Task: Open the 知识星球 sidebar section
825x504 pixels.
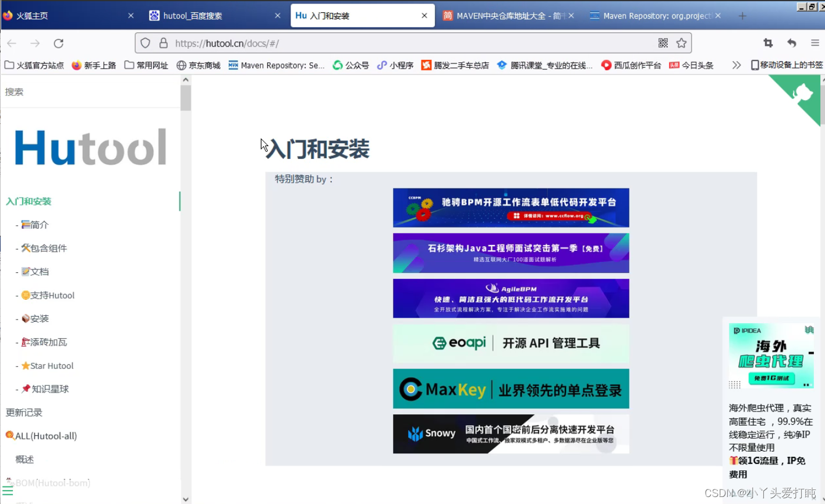Action: coord(45,389)
